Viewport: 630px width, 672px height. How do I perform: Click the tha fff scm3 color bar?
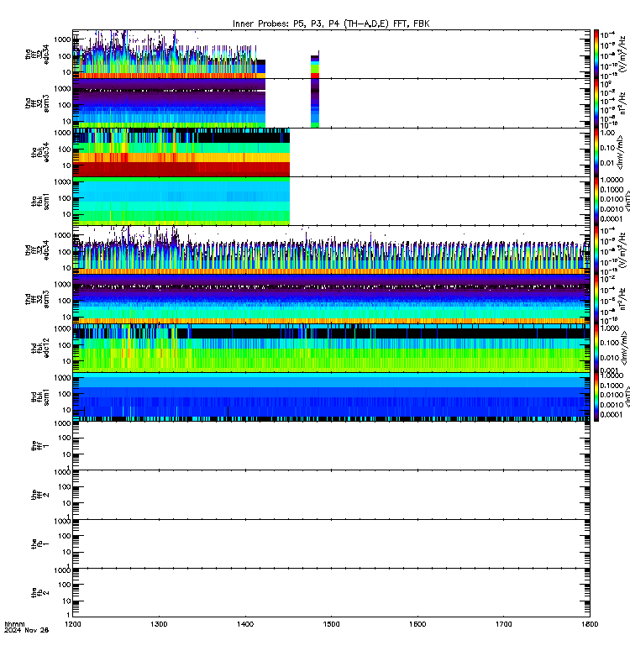(x=596, y=103)
